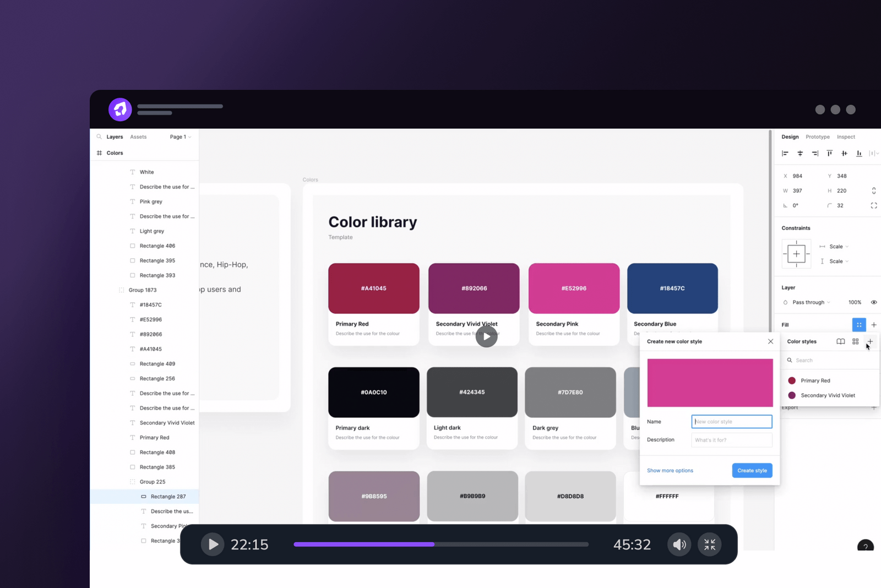This screenshot has height=588, width=881.
Task: Click the Color library heading text
Action: [x=373, y=222]
